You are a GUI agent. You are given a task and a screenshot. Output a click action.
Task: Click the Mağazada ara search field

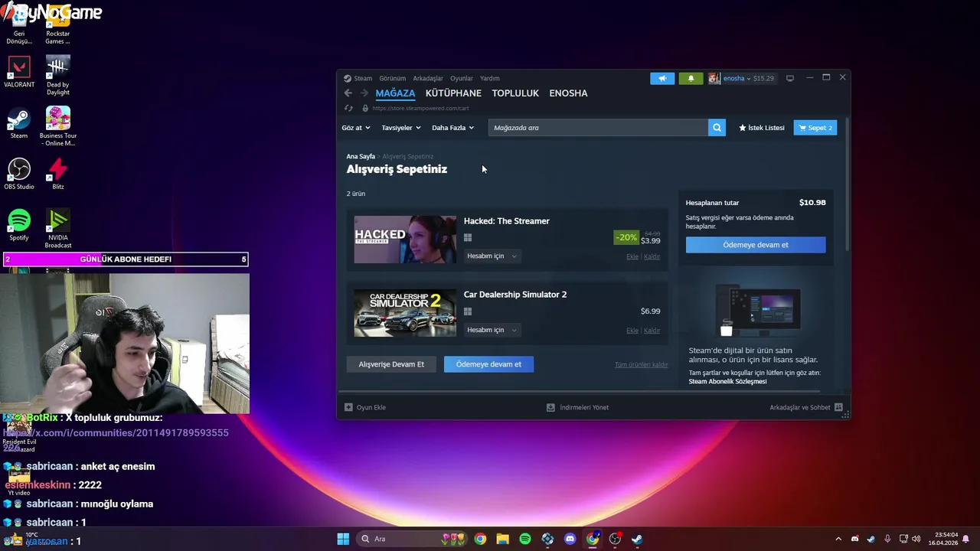pyautogui.click(x=598, y=128)
